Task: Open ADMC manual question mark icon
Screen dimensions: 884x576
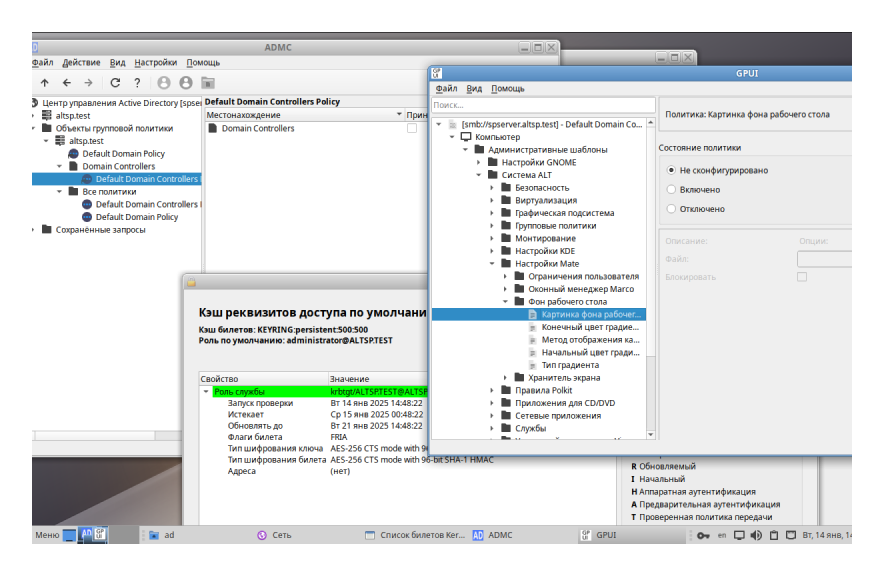Action: [x=137, y=83]
